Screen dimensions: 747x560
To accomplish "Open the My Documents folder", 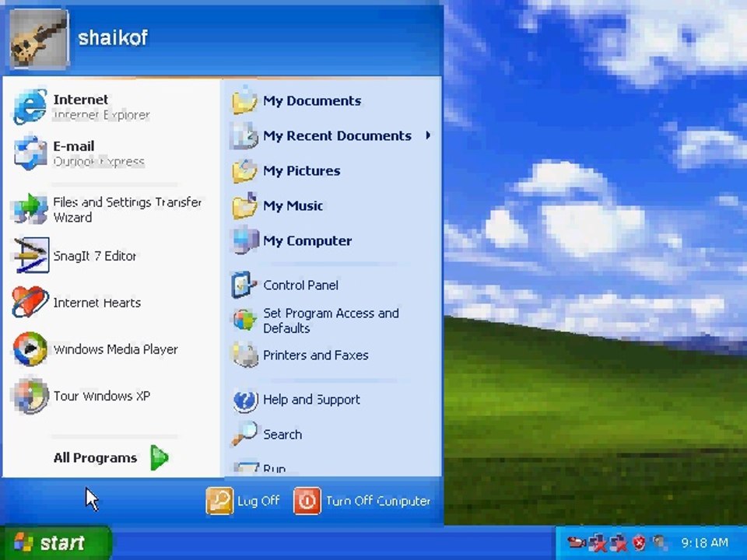I will click(332, 101).
